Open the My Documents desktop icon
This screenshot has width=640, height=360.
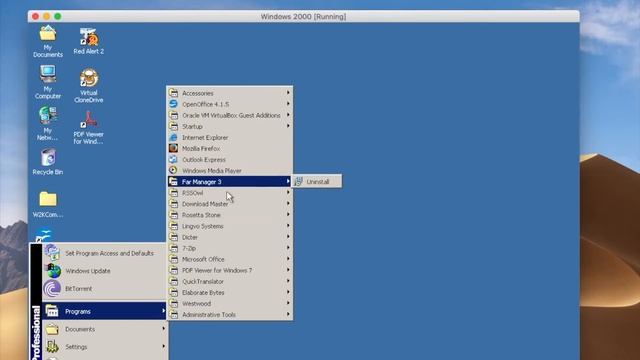pyautogui.click(x=48, y=41)
